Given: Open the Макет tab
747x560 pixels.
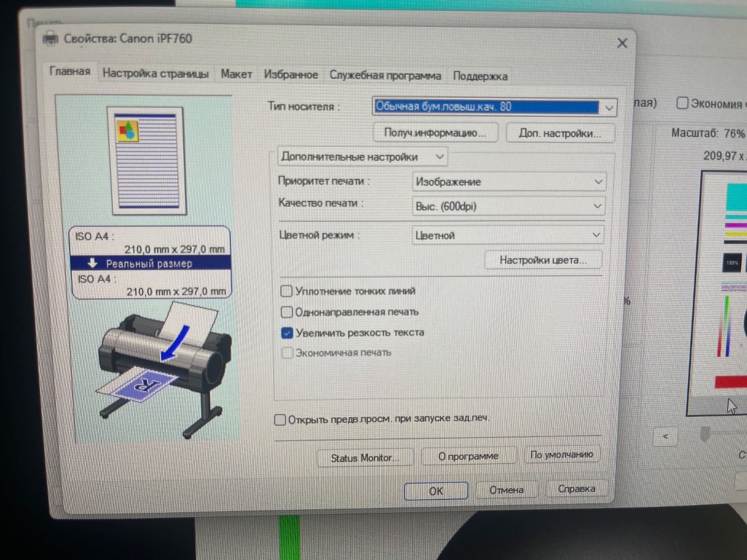Looking at the screenshot, I should (236, 75).
